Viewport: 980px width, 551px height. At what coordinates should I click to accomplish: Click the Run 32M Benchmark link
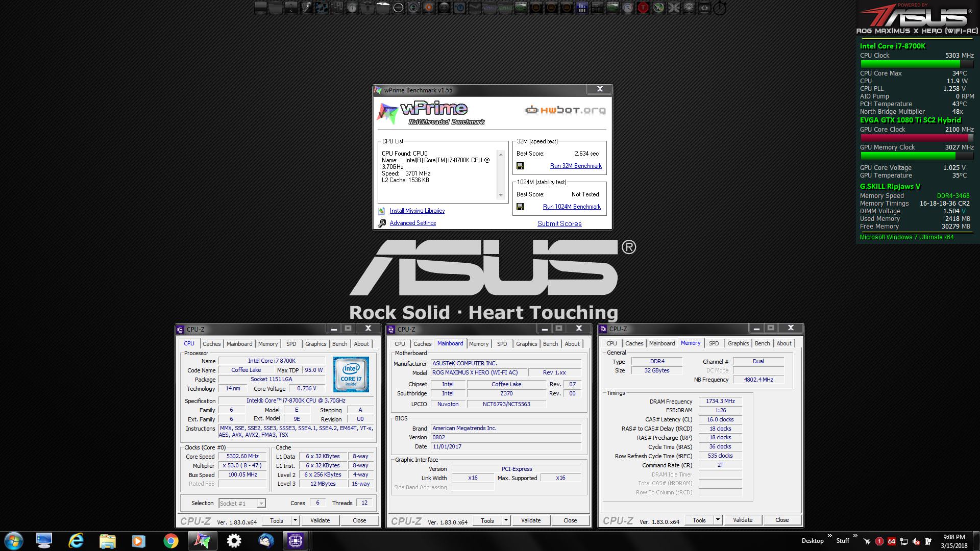tap(576, 166)
